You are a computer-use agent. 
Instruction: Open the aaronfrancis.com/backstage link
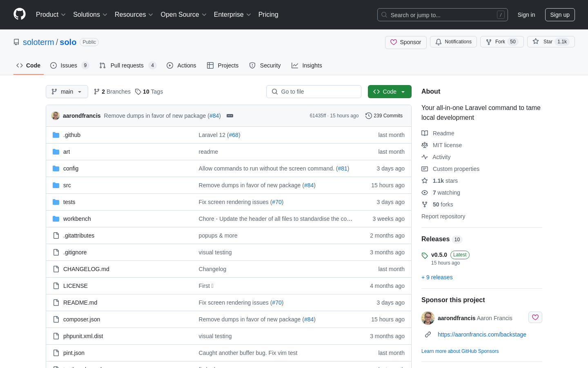point(482,334)
